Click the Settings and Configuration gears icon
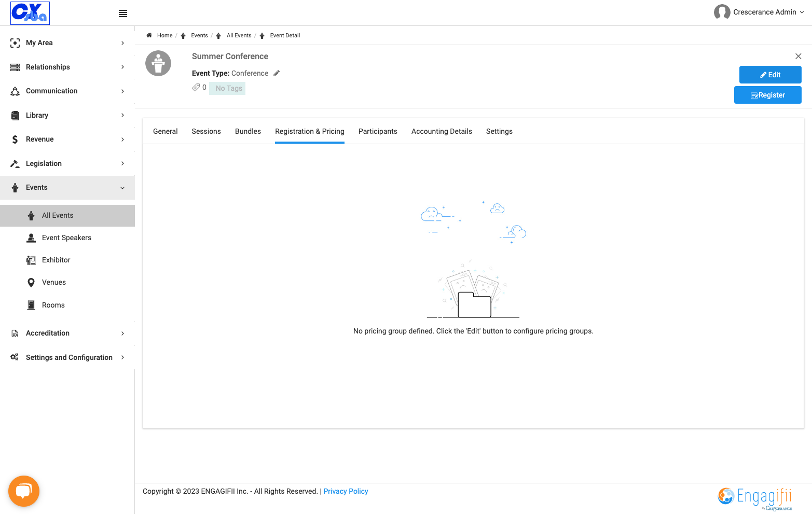 tap(15, 357)
